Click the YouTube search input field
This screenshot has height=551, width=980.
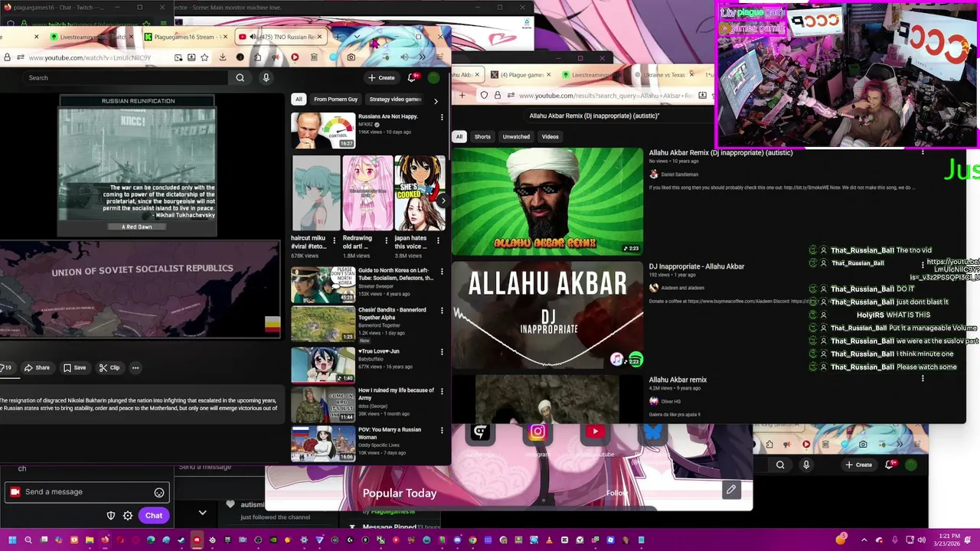126,77
